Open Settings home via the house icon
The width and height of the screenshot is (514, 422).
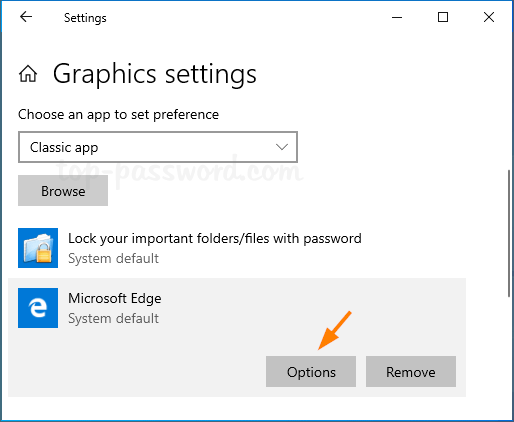point(28,73)
